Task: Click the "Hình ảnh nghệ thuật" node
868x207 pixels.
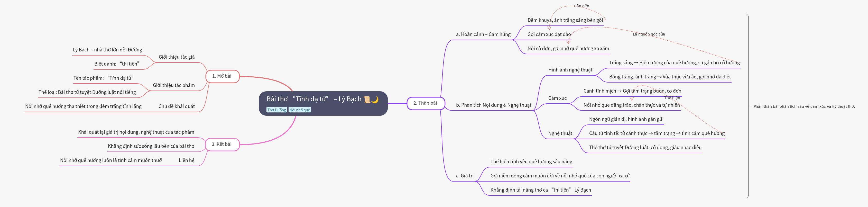Action: 570,70
